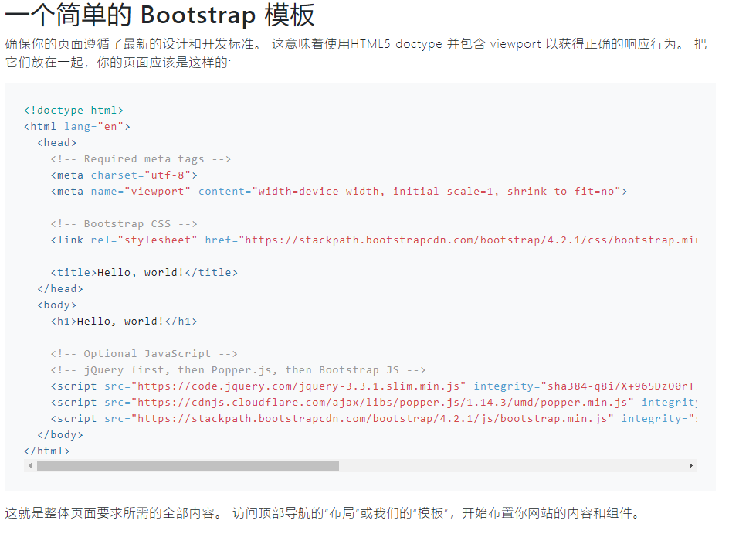Click the closing paragraph starting "这就是整体页面要求"
Viewport: 756px width, 541px height.
coord(323,513)
